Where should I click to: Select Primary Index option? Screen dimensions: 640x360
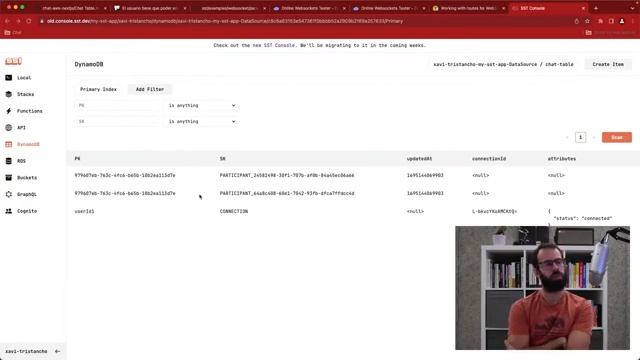(x=98, y=89)
